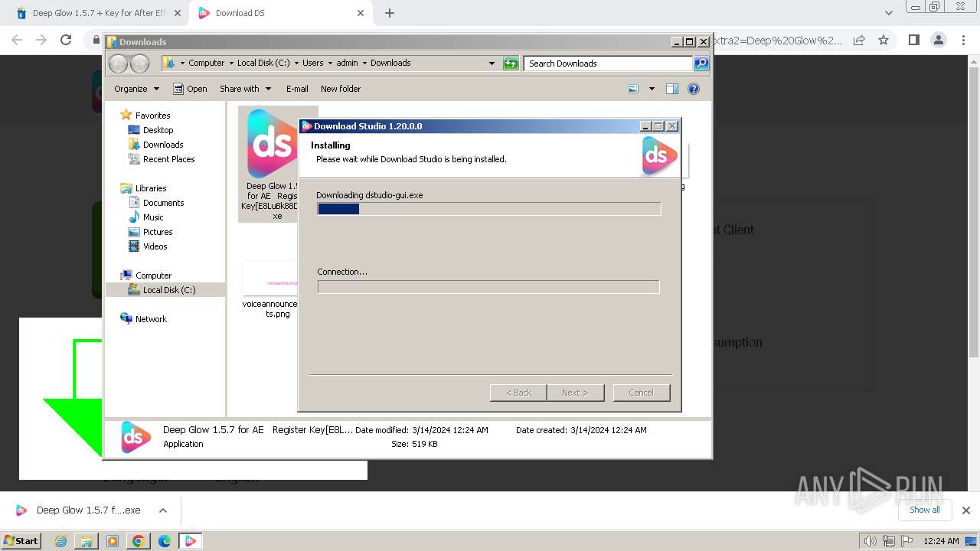Open Pictures library in navigation pane
Screen dimensions: 980x551
coord(158,232)
